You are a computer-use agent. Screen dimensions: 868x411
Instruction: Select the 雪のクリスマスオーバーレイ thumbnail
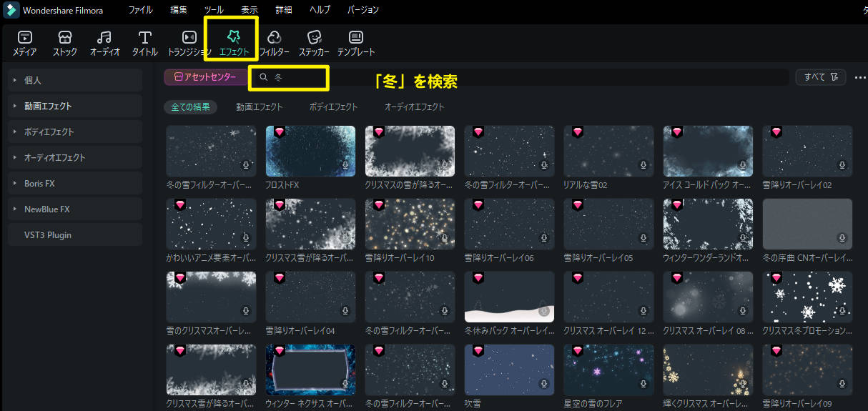211,297
